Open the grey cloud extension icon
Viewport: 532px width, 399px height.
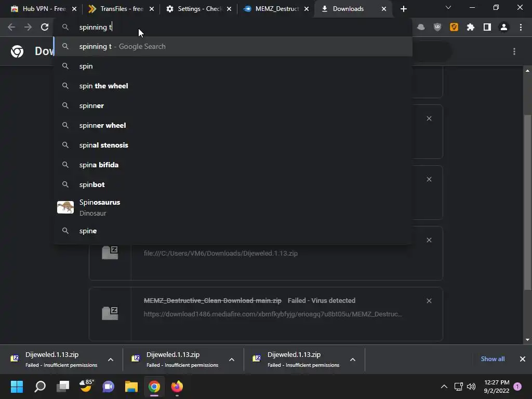pyautogui.click(x=421, y=27)
